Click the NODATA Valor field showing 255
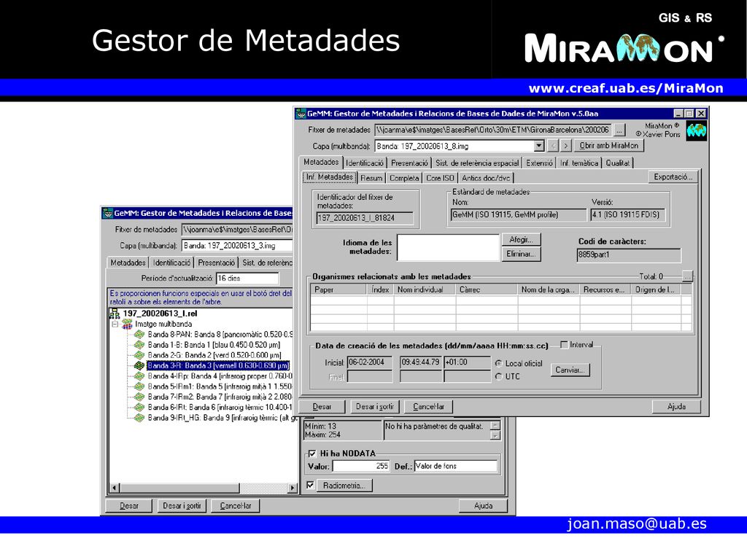 (x=361, y=466)
